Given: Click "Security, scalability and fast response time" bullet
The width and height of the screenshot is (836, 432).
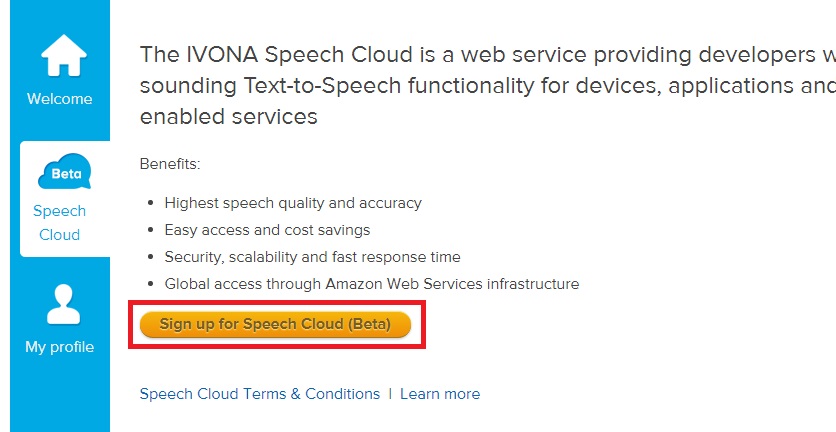Looking at the screenshot, I should [x=312, y=257].
